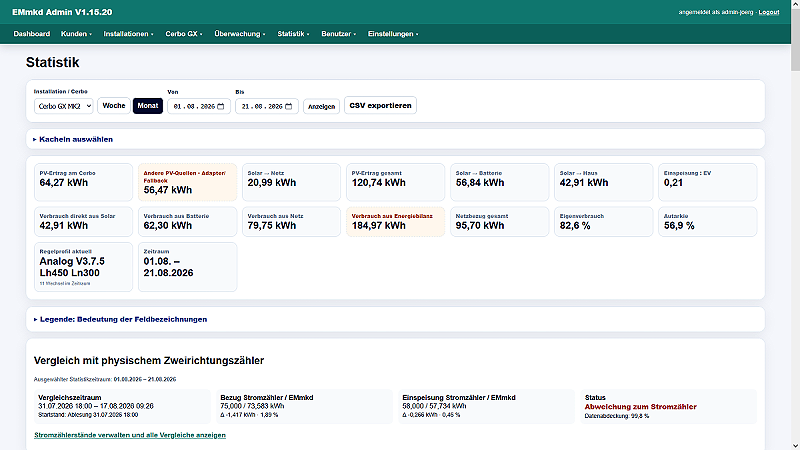Select the PV-Ertrag gesamt 120,74 kWh tile
800x450 pixels.
pos(395,182)
